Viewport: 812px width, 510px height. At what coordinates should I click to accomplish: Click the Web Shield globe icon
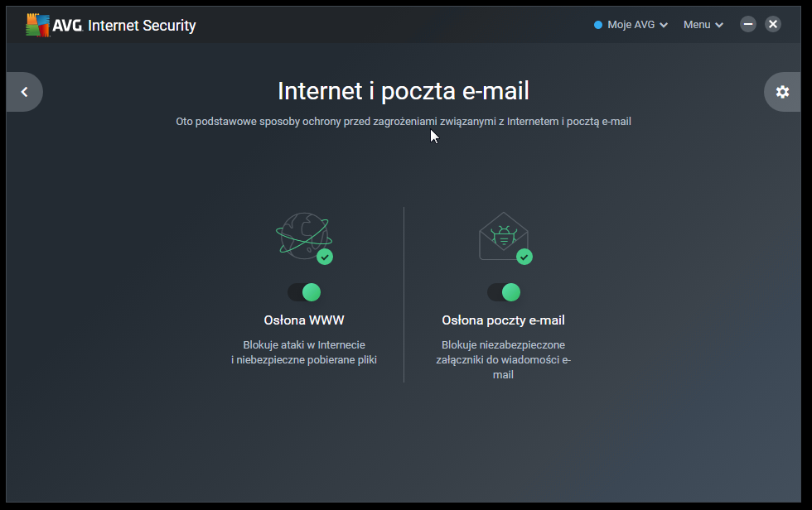pyautogui.click(x=302, y=234)
